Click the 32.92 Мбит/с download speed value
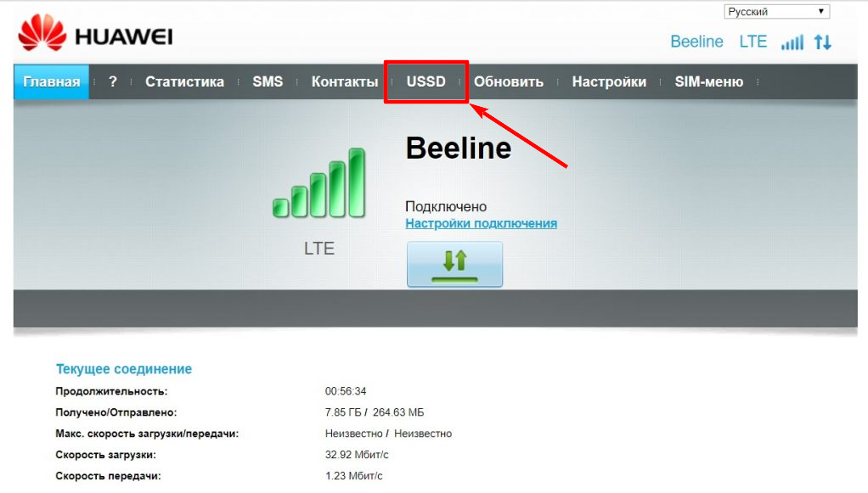The width and height of the screenshot is (868, 493). [x=357, y=455]
